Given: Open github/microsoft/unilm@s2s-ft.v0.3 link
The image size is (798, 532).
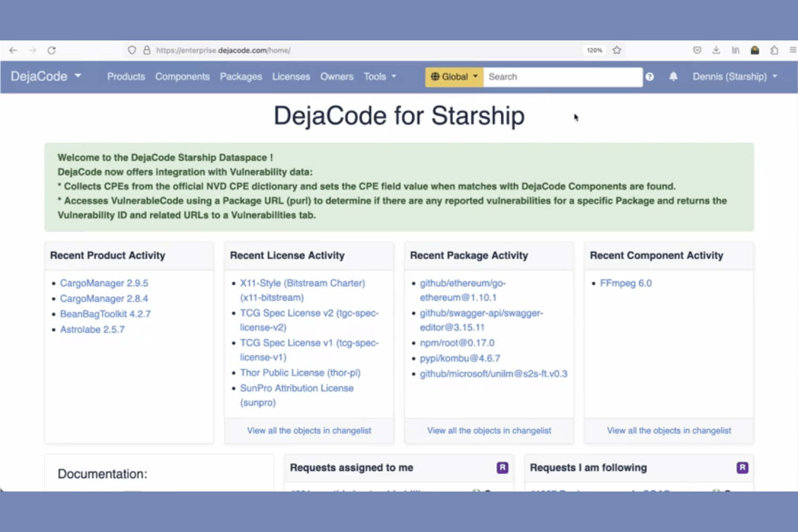Looking at the screenshot, I should coord(494,374).
